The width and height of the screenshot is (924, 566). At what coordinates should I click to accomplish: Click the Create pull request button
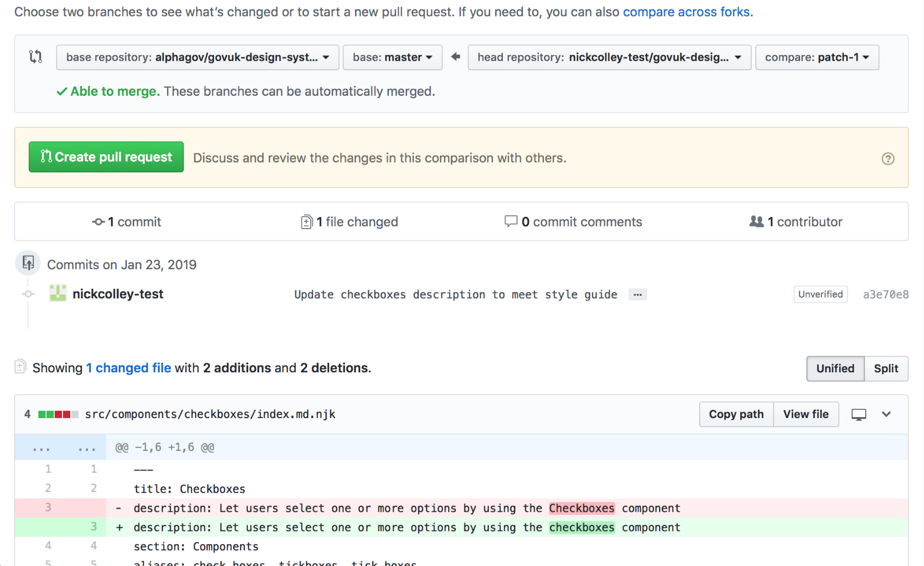click(x=106, y=157)
